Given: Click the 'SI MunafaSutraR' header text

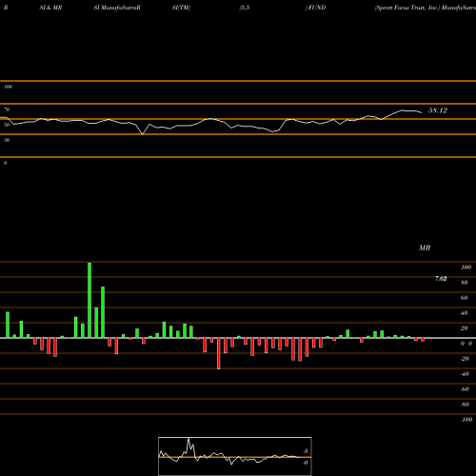Looking at the screenshot, I should click(117, 8).
